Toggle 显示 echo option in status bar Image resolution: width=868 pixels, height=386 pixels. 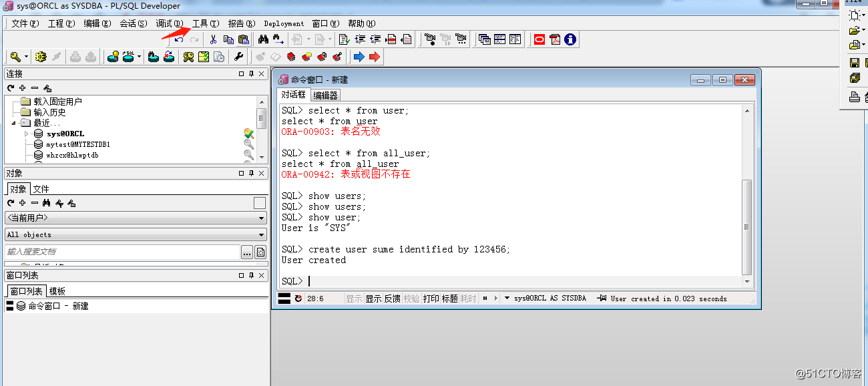[373, 299]
